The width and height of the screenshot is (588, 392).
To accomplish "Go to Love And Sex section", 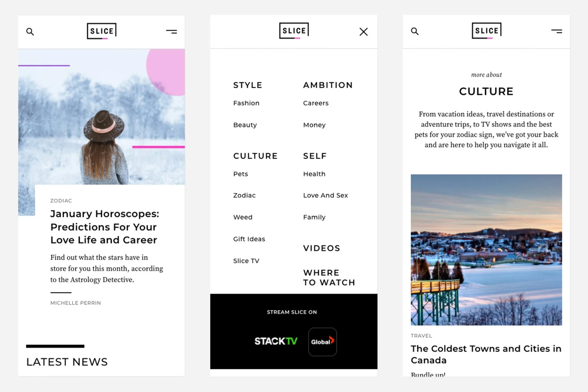I will pos(325,196).
